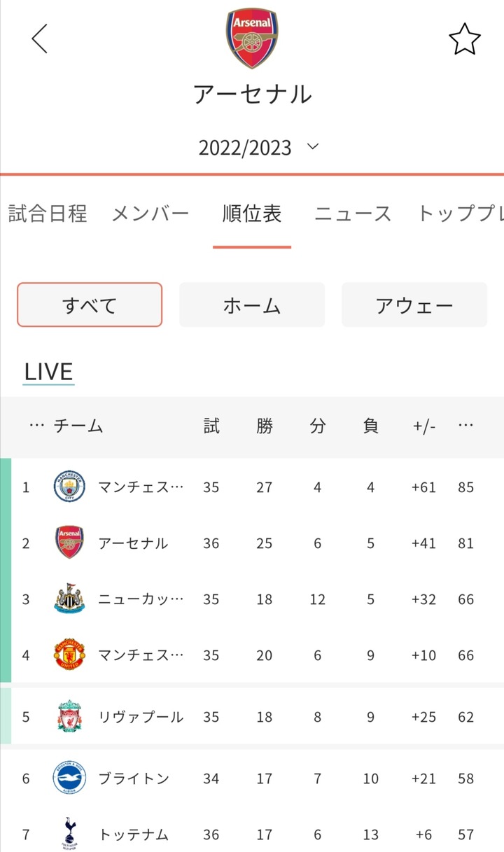
Task: Tap the Arsenal crest in the header
Action: tap(252, 39)
